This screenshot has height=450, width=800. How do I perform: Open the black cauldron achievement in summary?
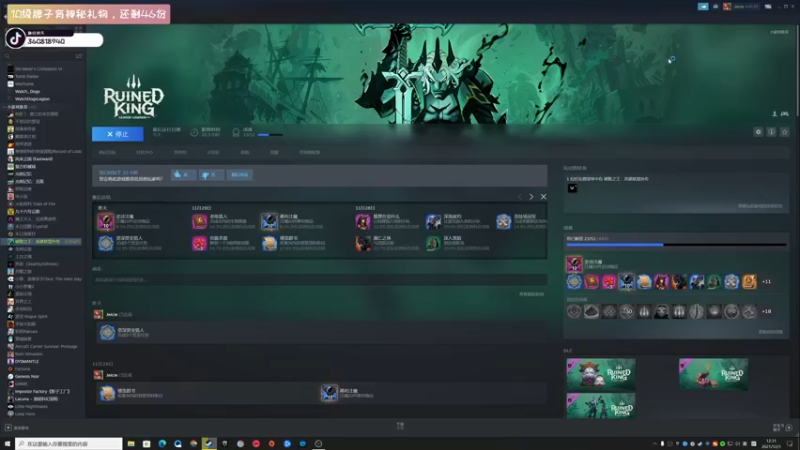pyautogui.click(x=269, y=222)
